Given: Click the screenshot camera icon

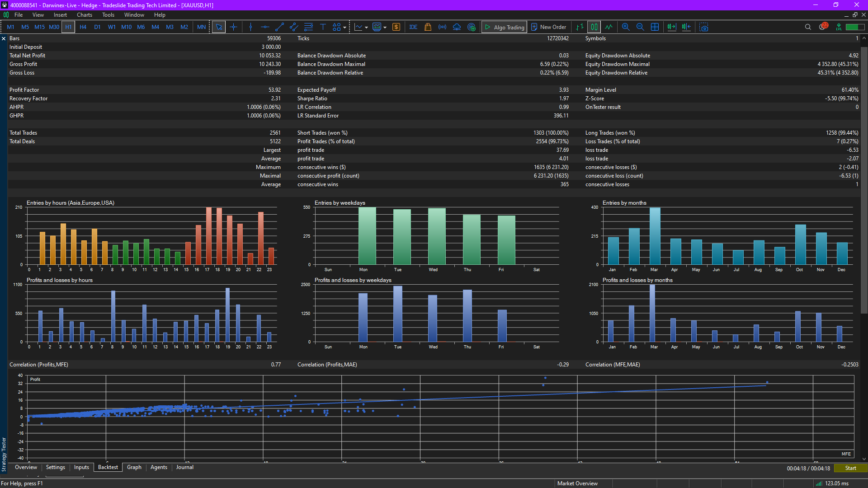Looking at the screenshot, I should click(704, 27).
